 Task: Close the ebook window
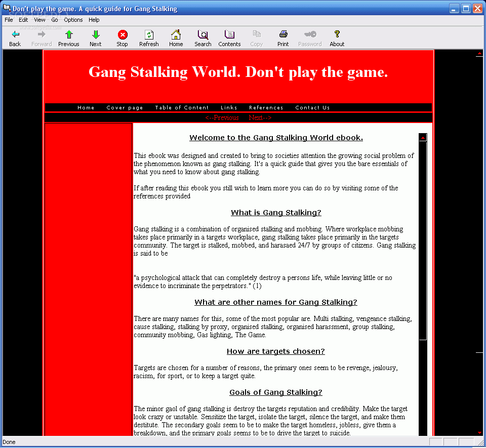[x=477, y=9]
